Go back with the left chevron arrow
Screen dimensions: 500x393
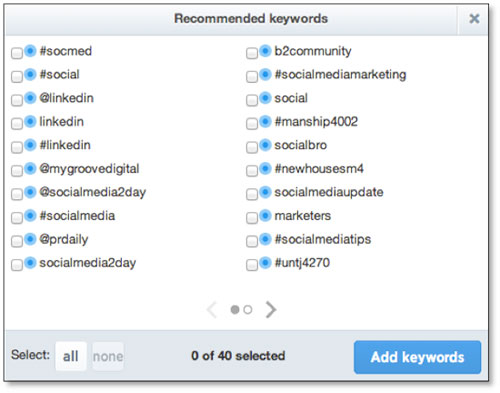point(212,310)
